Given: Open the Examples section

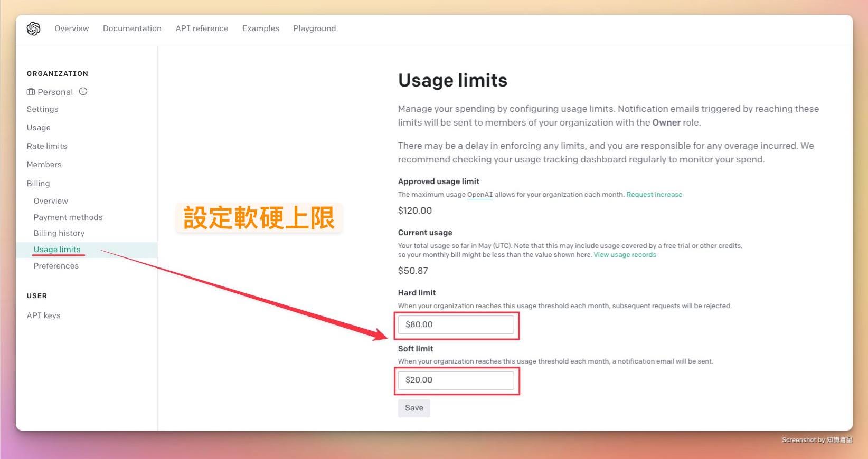Looking at the screenshot, I should 261,28.
